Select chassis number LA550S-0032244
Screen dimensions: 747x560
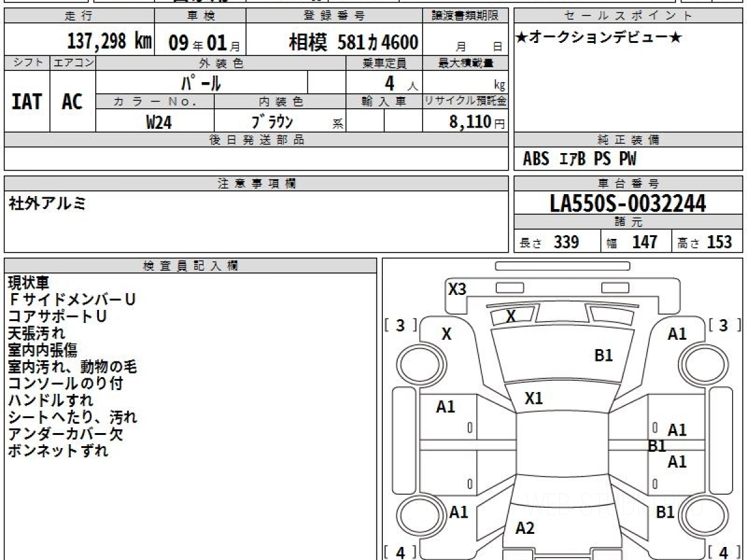point(628,203)
